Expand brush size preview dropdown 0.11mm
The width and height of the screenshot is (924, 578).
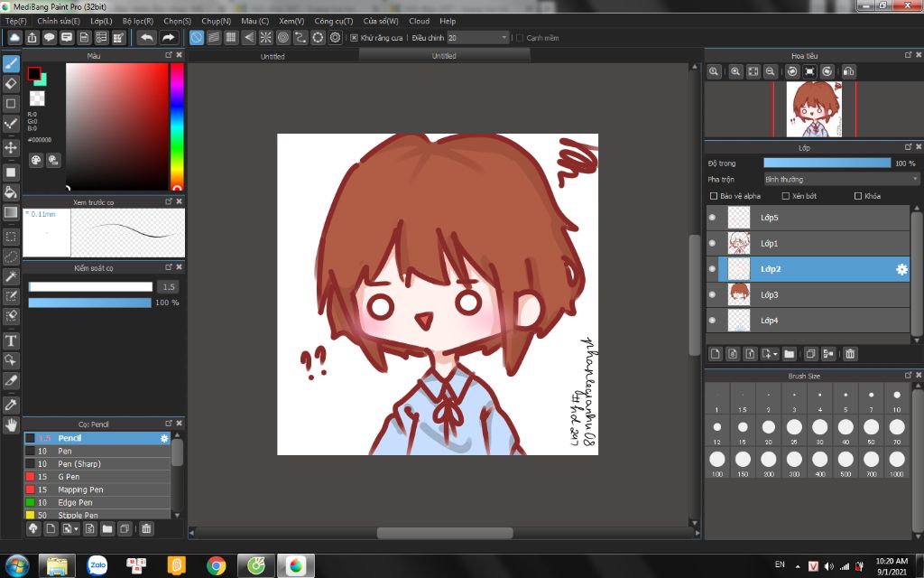tap(26, 213)
